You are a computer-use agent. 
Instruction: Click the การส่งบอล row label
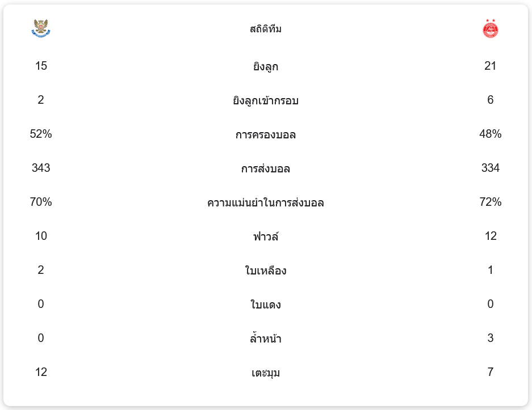(x=266, y=169)
